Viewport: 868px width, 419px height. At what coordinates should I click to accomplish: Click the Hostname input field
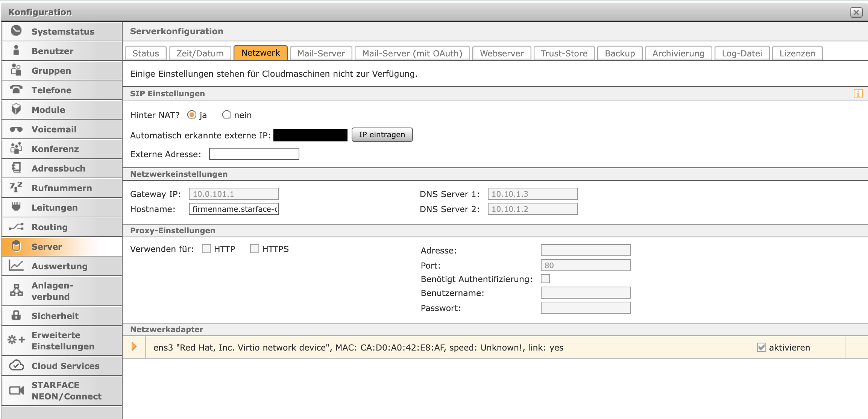234,209
